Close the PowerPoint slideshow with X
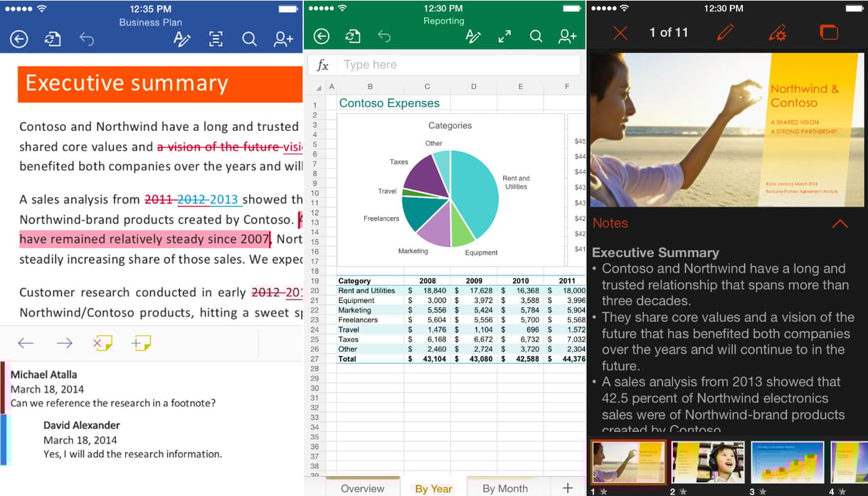Screen dimensions: 868x496 (620, 33)
